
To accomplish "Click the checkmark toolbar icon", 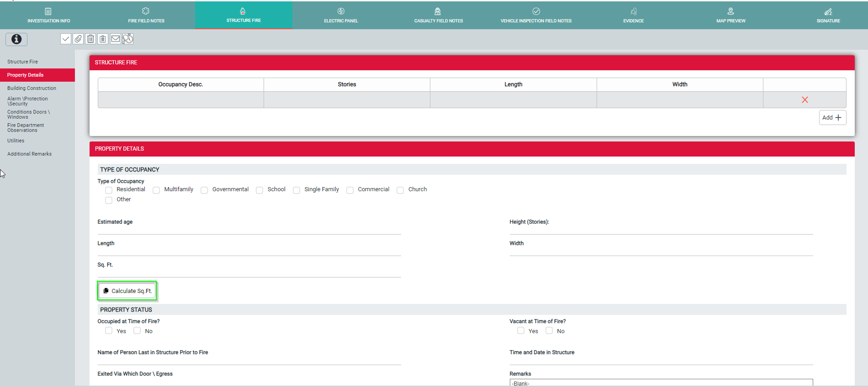I will 66,39.
